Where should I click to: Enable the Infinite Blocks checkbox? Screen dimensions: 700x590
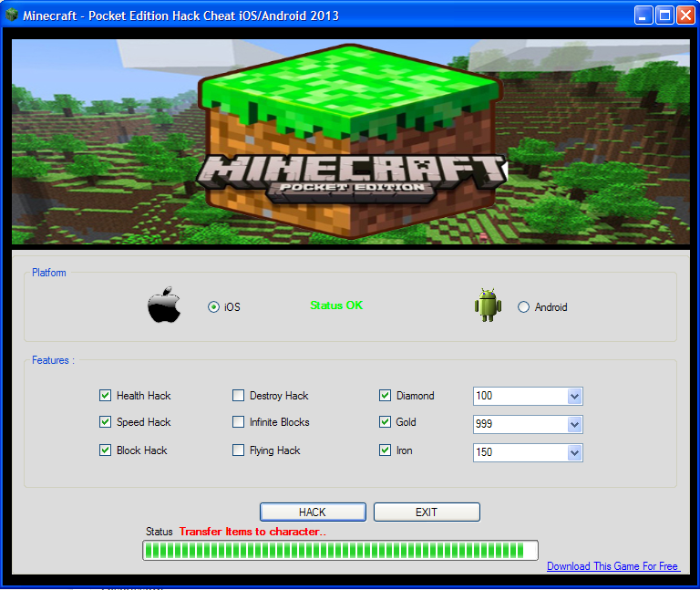[x=238, y=421]
